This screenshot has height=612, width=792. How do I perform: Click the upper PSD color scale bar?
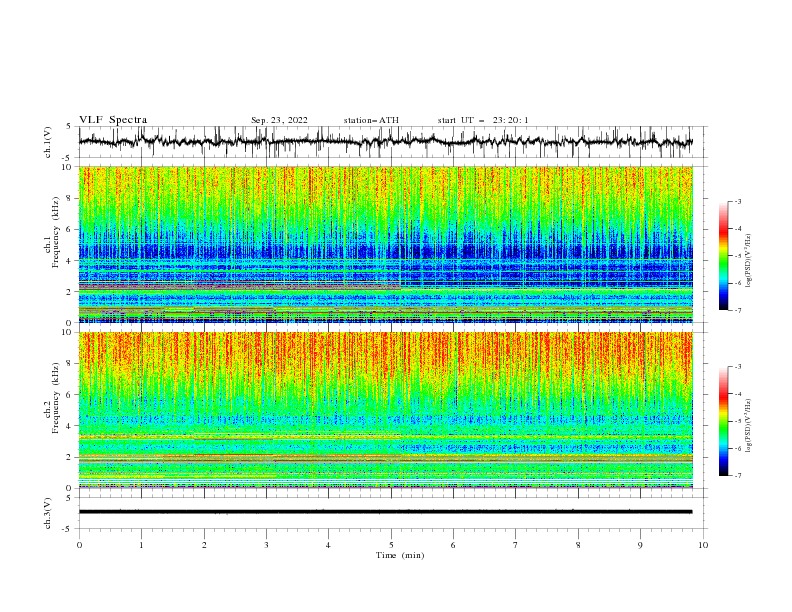(x=723, y=256)
